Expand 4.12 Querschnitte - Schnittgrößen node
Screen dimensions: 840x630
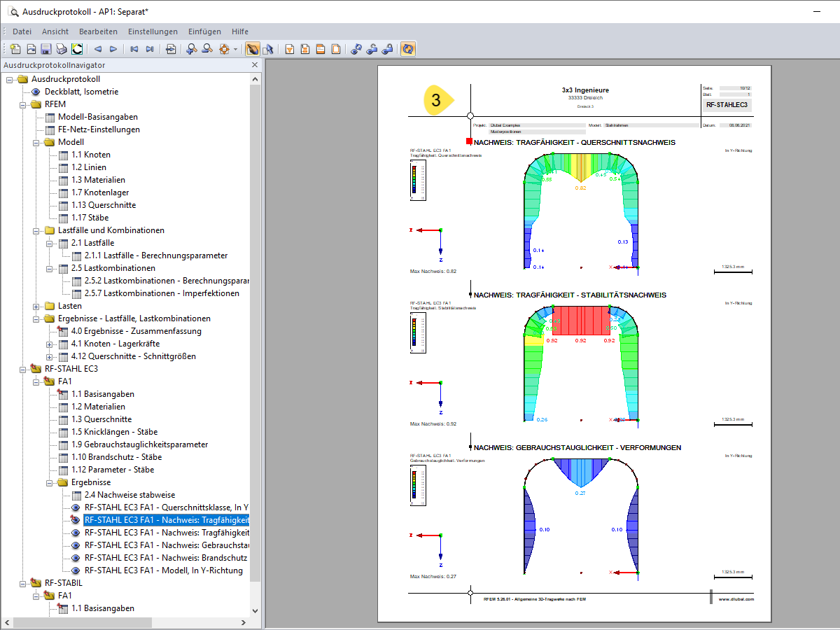click(x=50, y=356)
